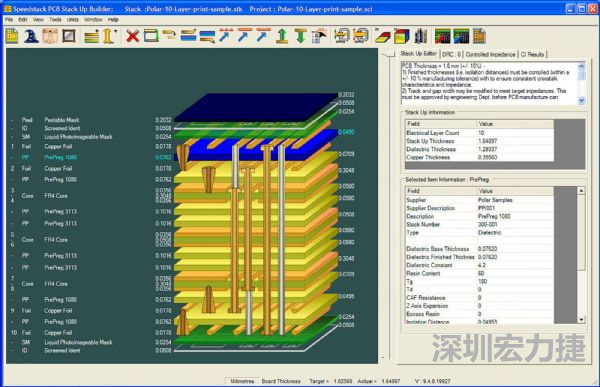Open the View menu
This screenshot has height=387, width=600.
pyautogui.click(x=38, y=20)
